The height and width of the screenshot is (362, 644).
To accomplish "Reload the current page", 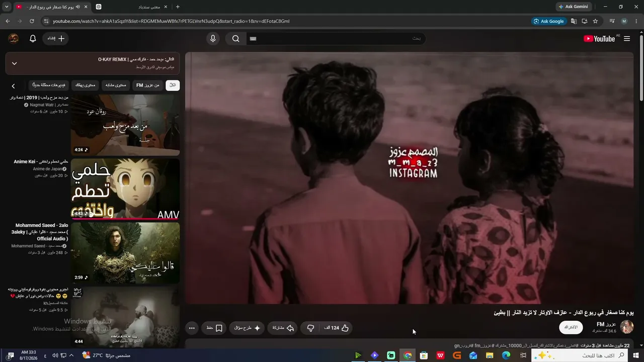I will (x=32, y=21).
